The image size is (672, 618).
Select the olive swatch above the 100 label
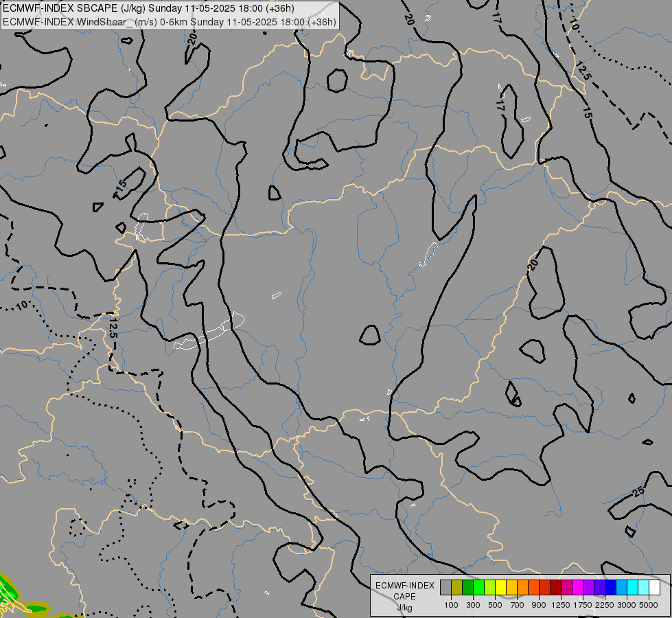point(457,588)
